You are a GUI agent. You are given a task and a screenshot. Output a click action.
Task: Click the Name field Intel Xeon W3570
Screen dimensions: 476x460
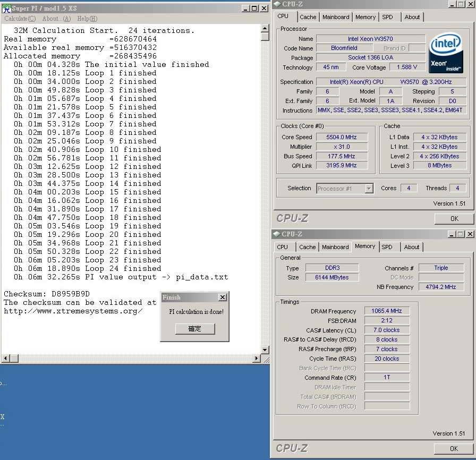point(370,39)
